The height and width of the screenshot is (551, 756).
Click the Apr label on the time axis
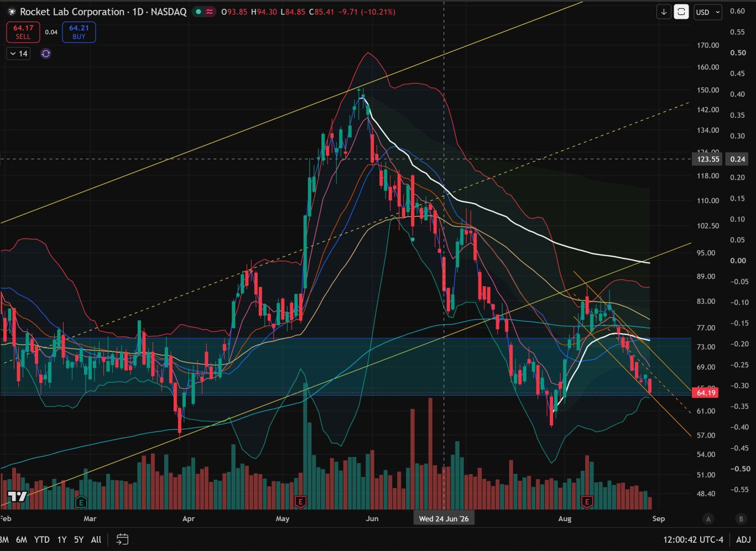189,519
